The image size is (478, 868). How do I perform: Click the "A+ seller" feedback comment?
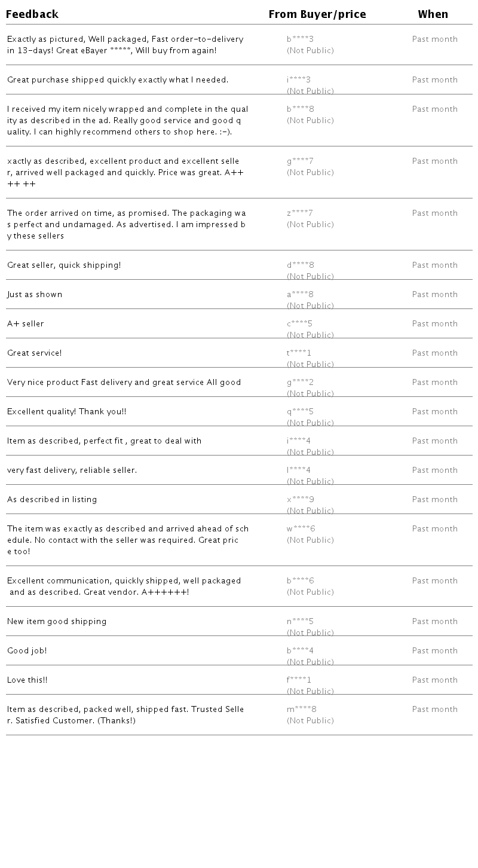point(26,324)
